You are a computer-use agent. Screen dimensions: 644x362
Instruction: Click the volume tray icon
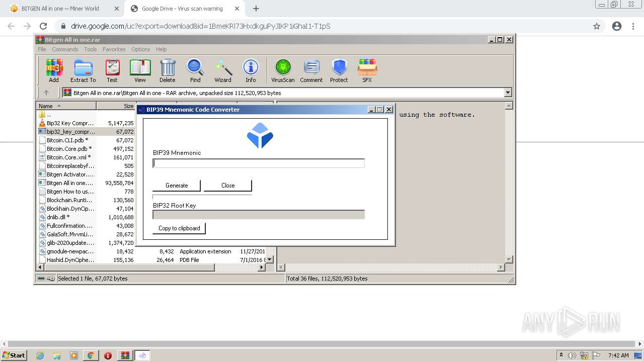(x=572, y=355)
